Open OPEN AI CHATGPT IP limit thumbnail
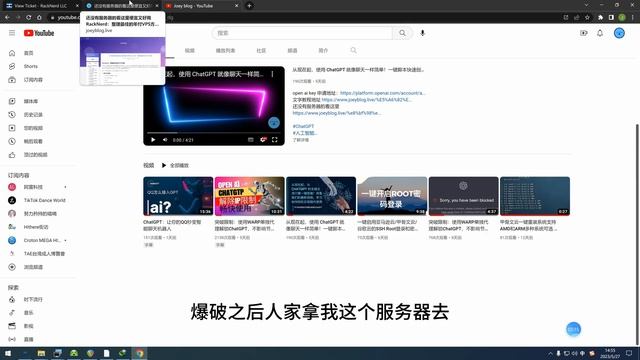The width and height of the screenshot is (640, 360). (x=249, y=196)
